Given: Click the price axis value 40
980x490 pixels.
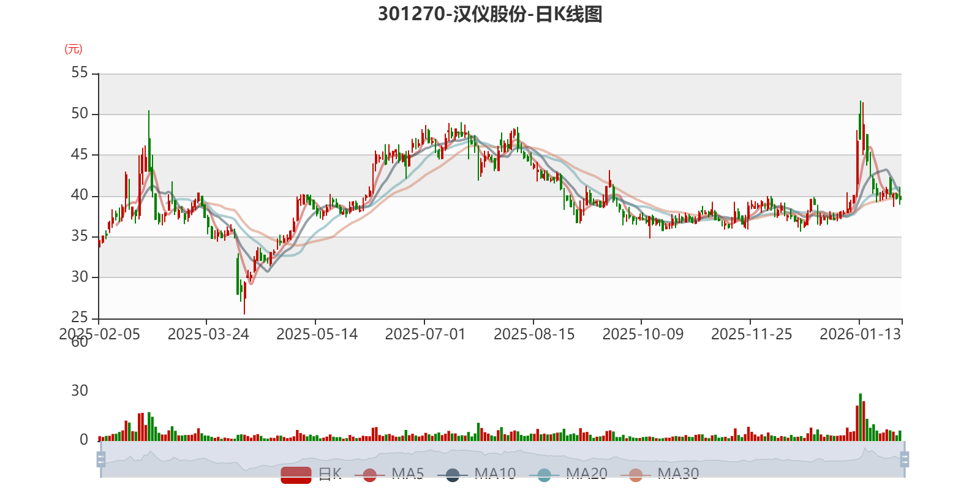Looking at the screenshot, I should click(x=80, y=195).
